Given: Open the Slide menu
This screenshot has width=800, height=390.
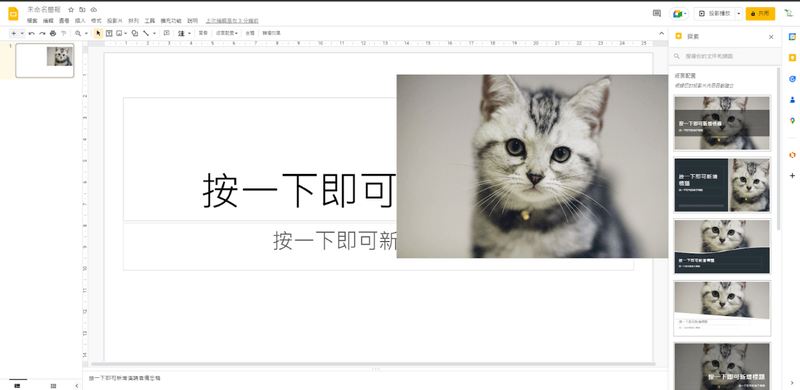Looking at the screenshot, I should [x=115, y=21].
